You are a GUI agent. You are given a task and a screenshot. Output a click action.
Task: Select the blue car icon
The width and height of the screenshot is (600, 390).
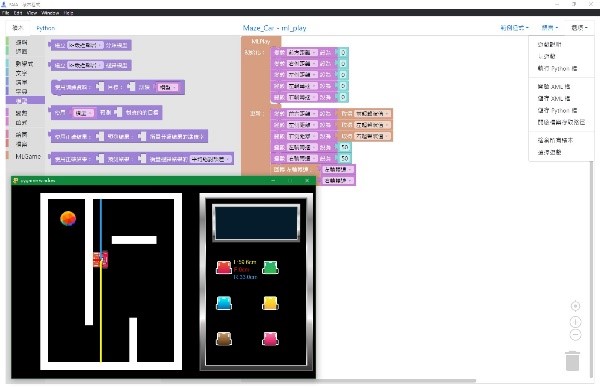coord(224,303)
